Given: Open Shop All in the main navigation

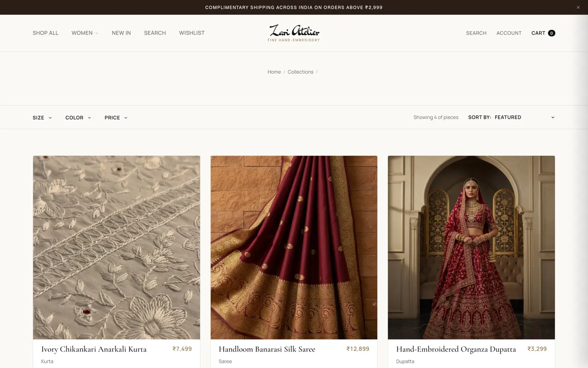Looking at the screenshot, I should [x=45, y=33].
